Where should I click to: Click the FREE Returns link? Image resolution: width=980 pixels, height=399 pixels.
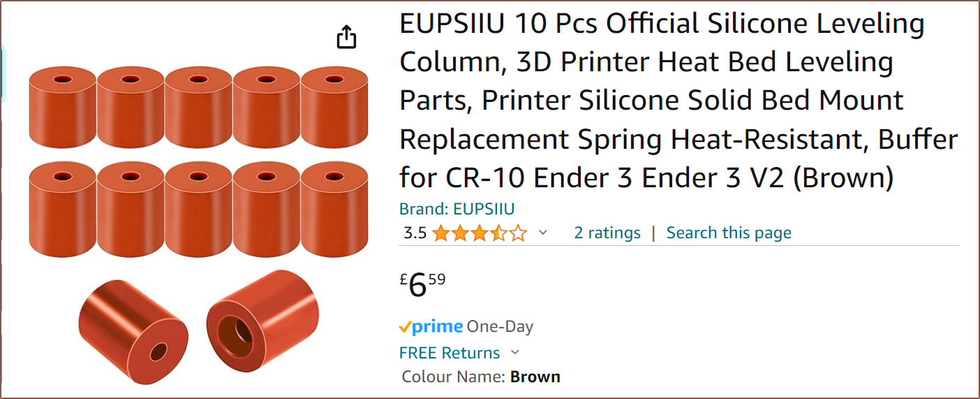[x=450, y=353]
